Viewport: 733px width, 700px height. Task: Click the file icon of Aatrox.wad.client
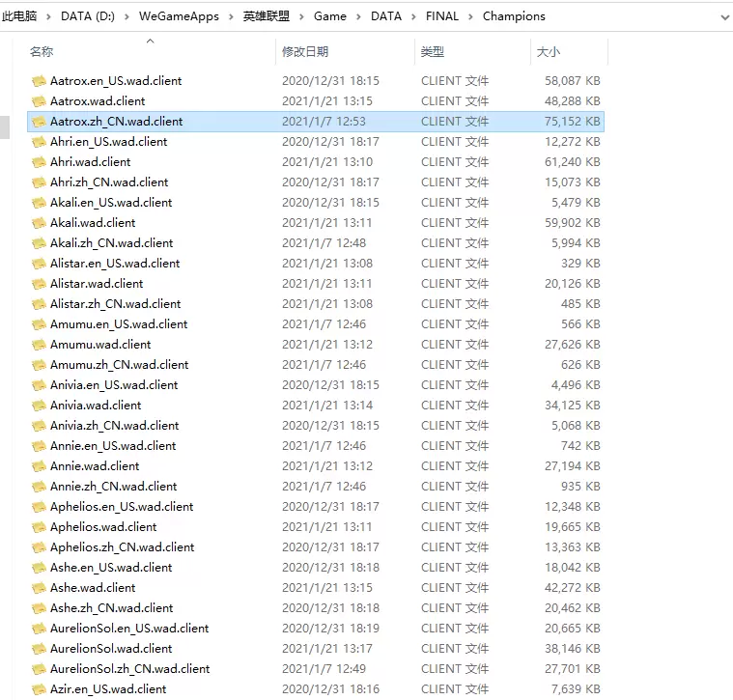pos(39,101)
